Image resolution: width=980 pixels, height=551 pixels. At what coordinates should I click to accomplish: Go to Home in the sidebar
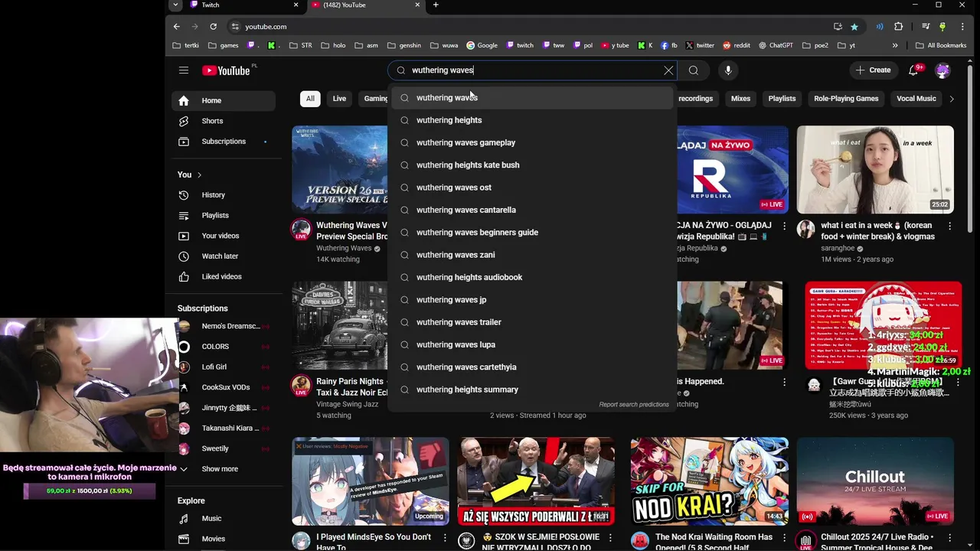[x=223, y=100]
